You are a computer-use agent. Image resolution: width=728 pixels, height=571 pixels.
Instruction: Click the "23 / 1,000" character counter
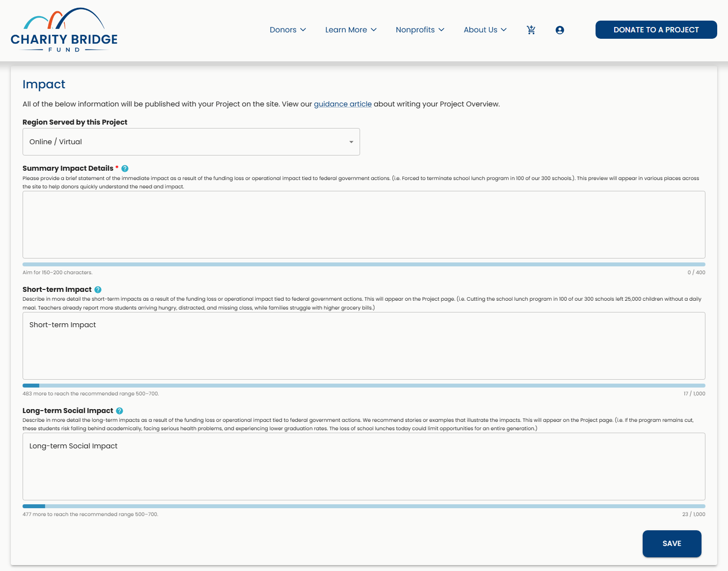coord(694,514)
